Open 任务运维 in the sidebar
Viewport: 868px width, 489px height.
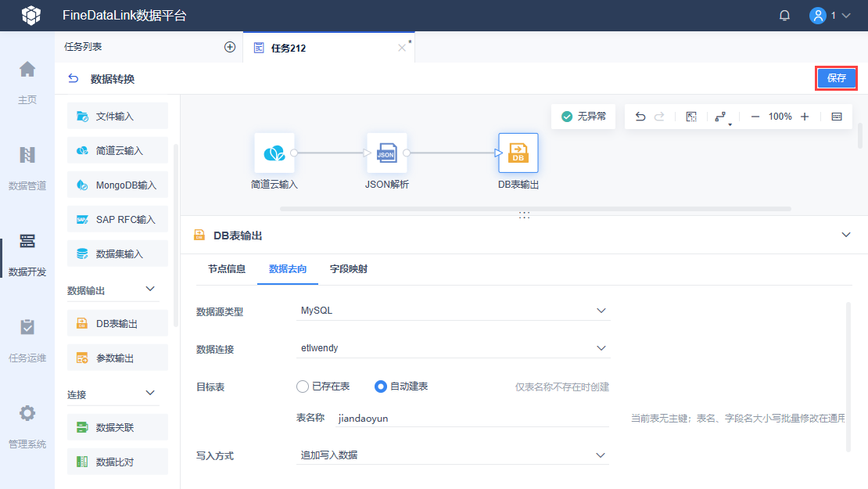[27, 340]
